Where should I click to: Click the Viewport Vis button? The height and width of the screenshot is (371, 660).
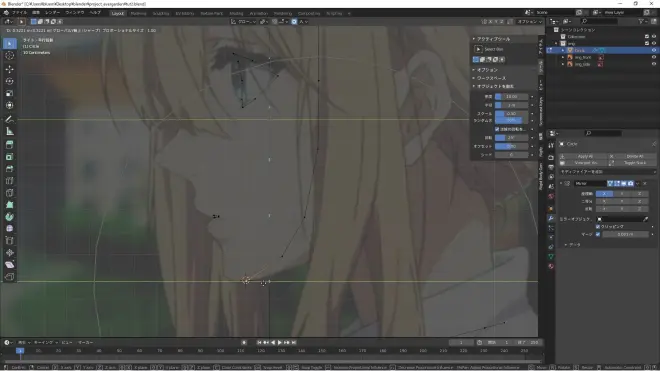(585, 163)
